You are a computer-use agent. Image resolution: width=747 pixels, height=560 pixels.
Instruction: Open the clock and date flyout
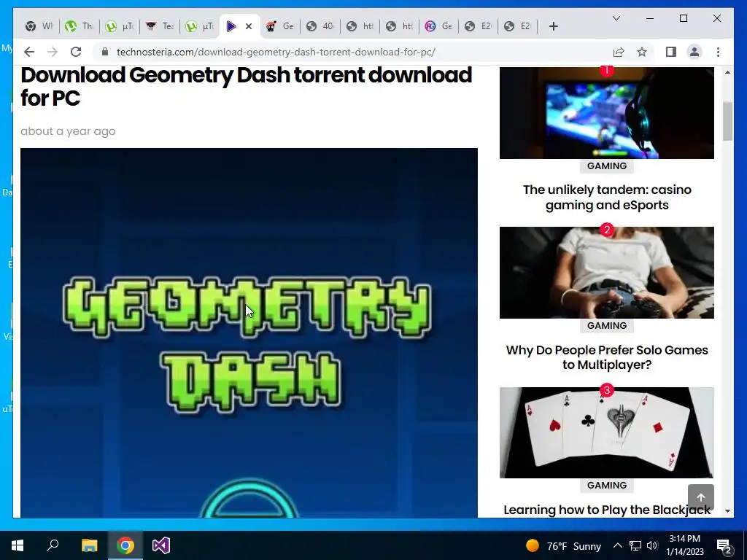click(x=684, y=545)
